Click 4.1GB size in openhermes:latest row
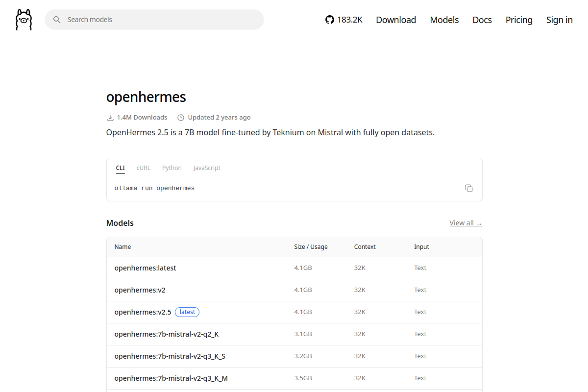 click(303, 268)
